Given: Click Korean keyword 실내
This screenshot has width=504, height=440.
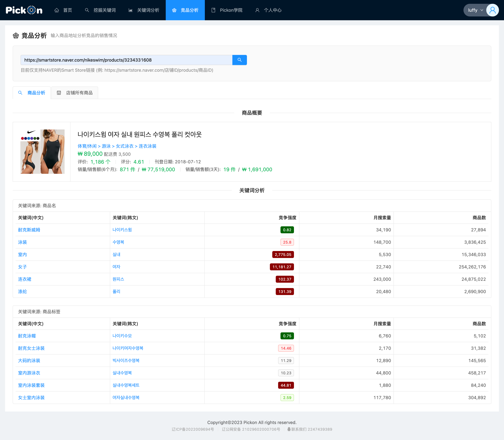Looking at the screenshot, I should 116,255.
